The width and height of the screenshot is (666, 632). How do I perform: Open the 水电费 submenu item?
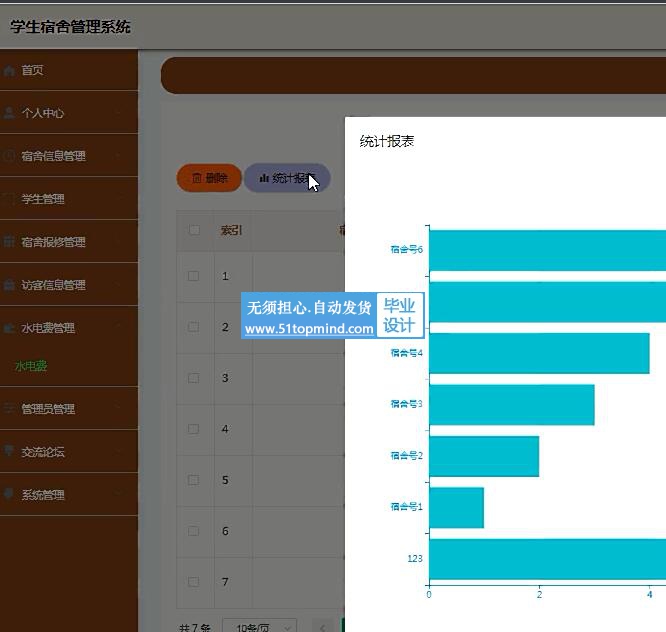(31, 367)
